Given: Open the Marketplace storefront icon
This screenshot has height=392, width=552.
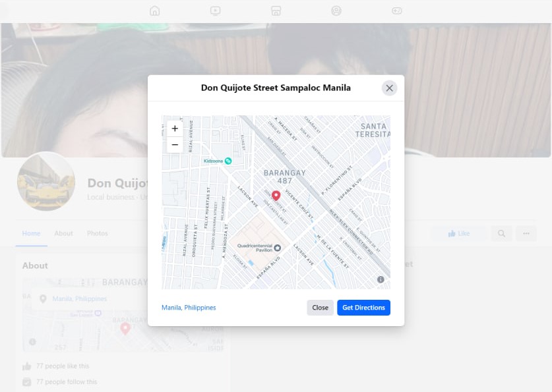Looking at the screenshot, I should pos(276,11).
